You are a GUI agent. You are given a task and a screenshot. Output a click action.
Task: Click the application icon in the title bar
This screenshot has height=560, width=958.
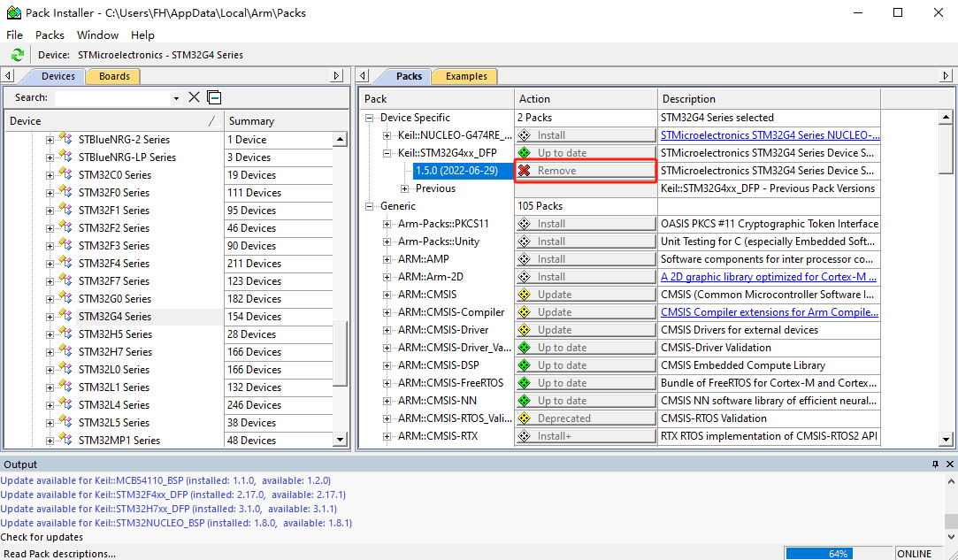click(13, 12)
